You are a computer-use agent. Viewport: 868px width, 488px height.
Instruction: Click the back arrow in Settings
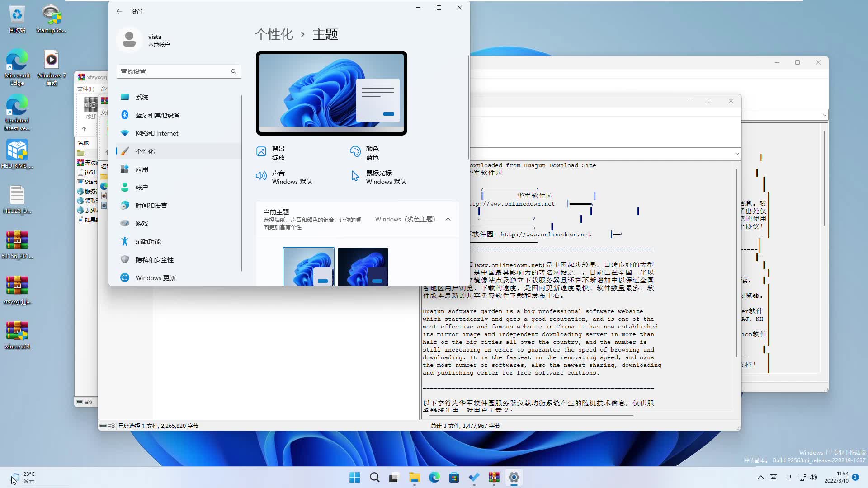(x=119, y=11)
